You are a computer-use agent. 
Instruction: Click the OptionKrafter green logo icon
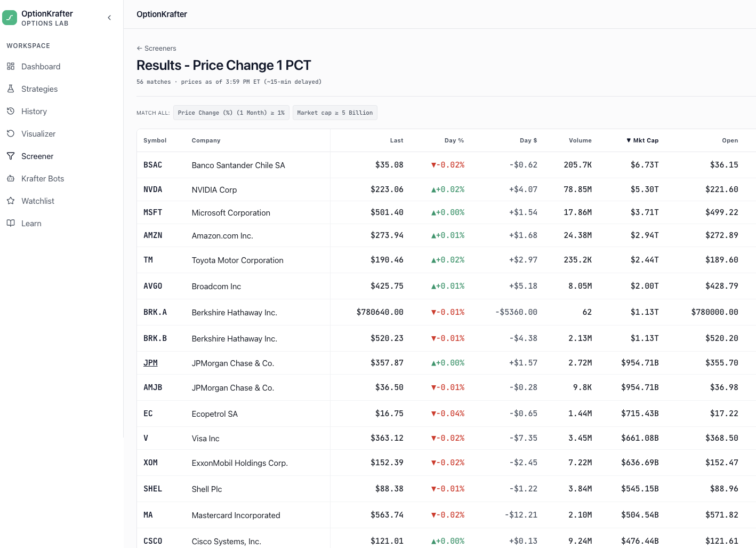tap(10, 18)
